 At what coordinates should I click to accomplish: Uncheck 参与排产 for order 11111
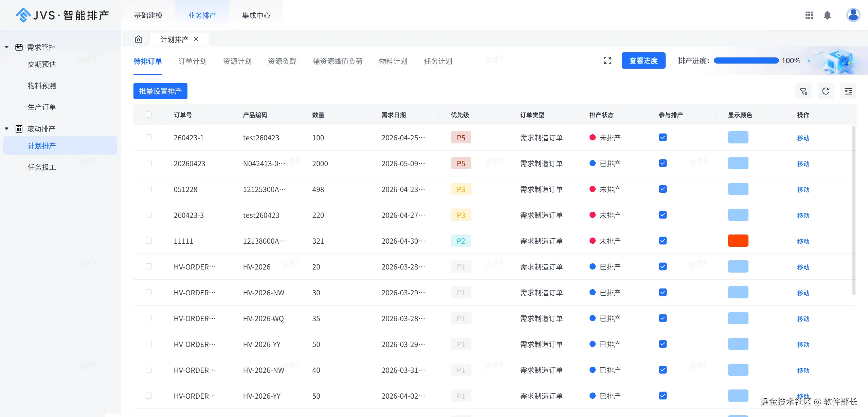pos(663,241)
